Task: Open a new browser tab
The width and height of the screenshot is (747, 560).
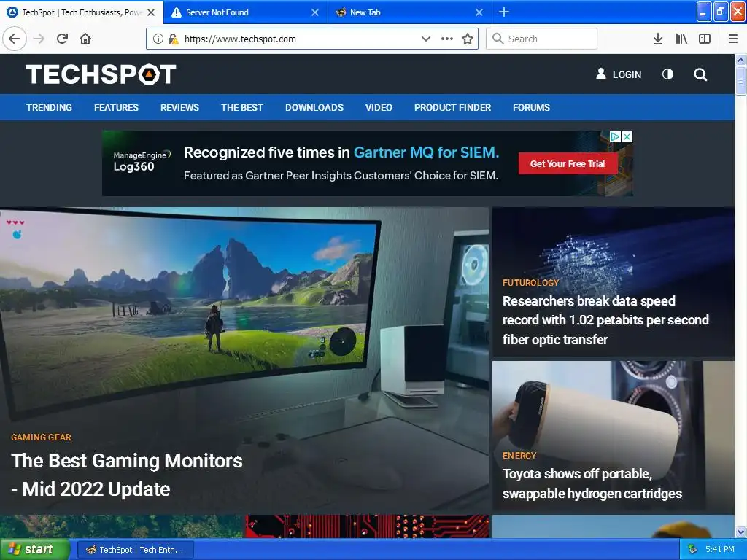Action: 504,12
